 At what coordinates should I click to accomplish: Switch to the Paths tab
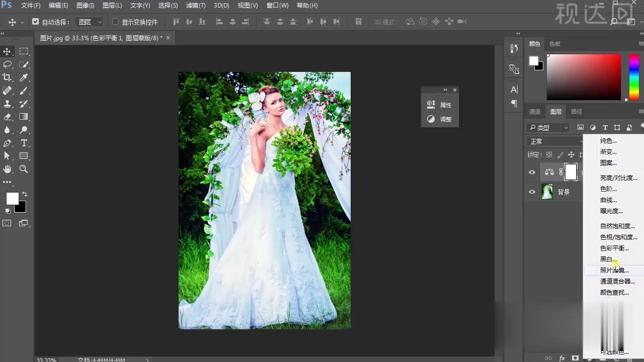pyautogui.click(x=577, y=112)
